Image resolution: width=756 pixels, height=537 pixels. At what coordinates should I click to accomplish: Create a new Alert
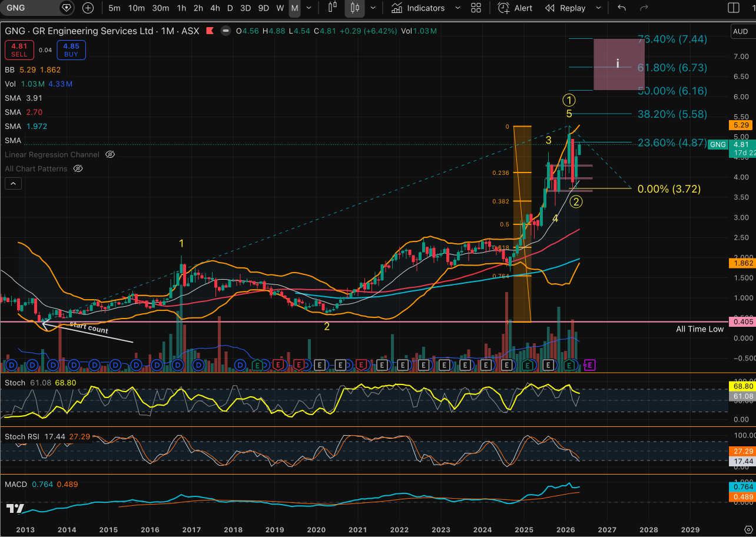pos(515,8)
